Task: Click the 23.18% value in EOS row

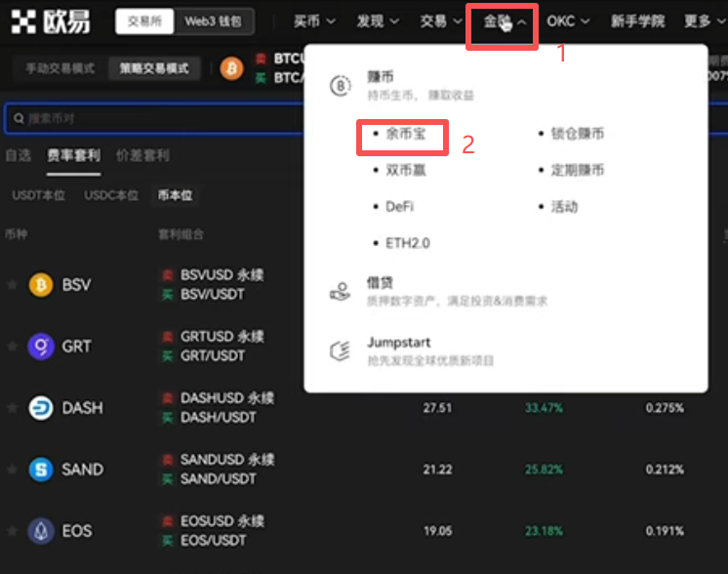Action: click(x=544, y=531)
